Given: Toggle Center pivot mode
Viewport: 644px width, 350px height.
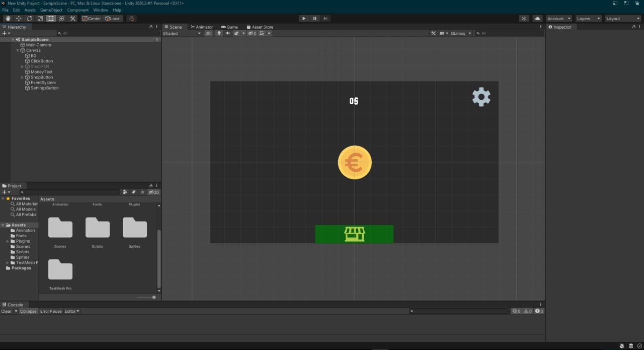Looking at the screenshot, I should tap(92, 19).
